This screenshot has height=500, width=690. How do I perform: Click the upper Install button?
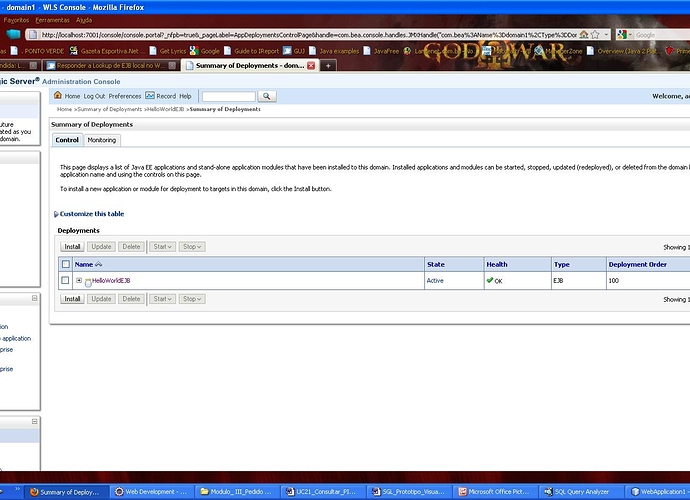(72, 247)
